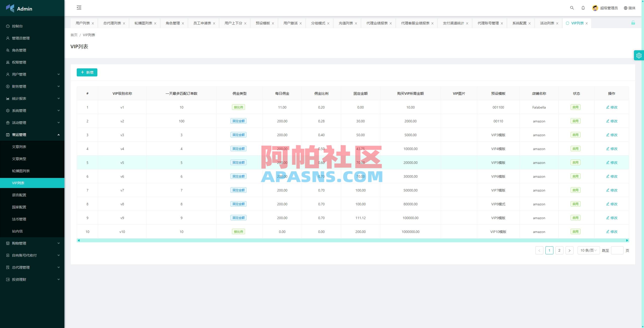Open the notifications bell
Image resolution: width=644 pixels, height=328 pixels.
pos(583,8)
